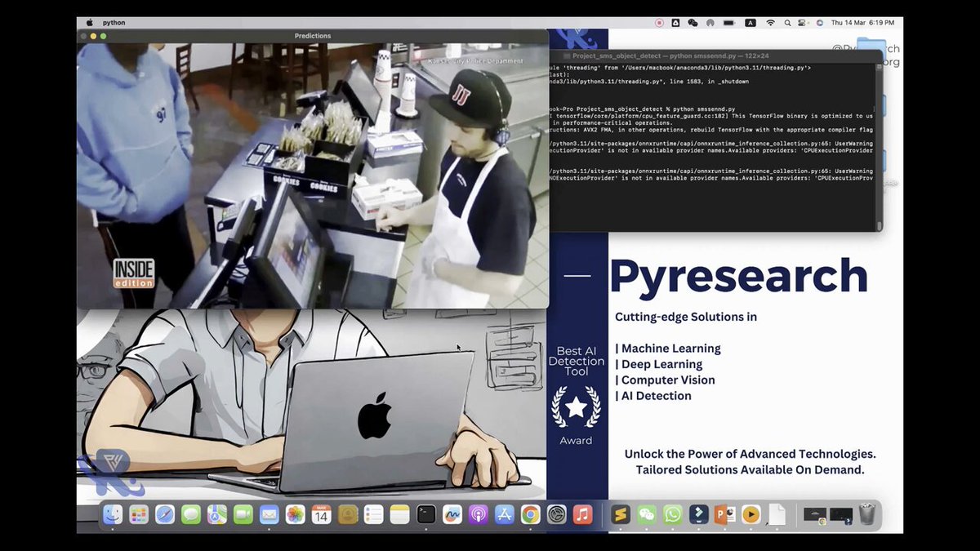Open the python application menu
Viewport: 980px width, 551px height.
point(114,23)
